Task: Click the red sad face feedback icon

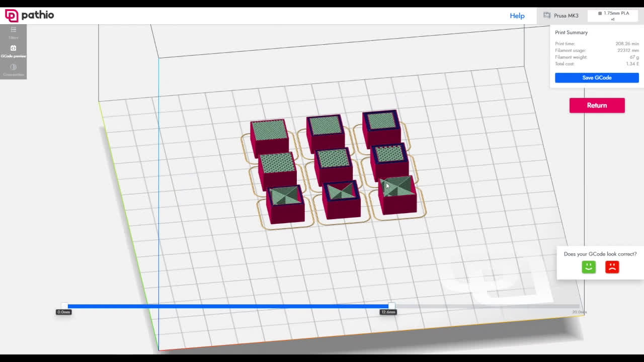Action: click(612, 267)
